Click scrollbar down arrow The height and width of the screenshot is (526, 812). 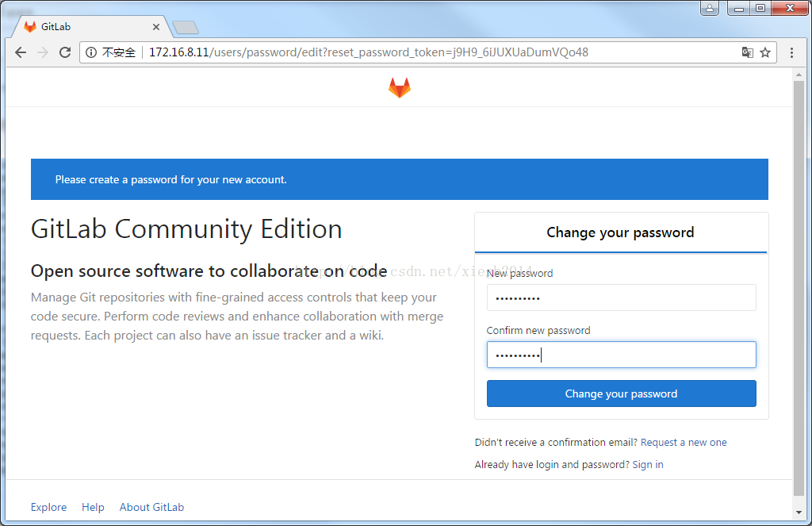[799, 513]
